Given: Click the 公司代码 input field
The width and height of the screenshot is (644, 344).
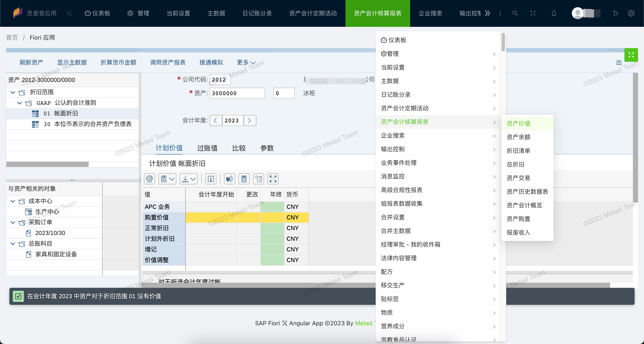Looking at the screenshot, I should pyautogui.click(x=220, y=80).
